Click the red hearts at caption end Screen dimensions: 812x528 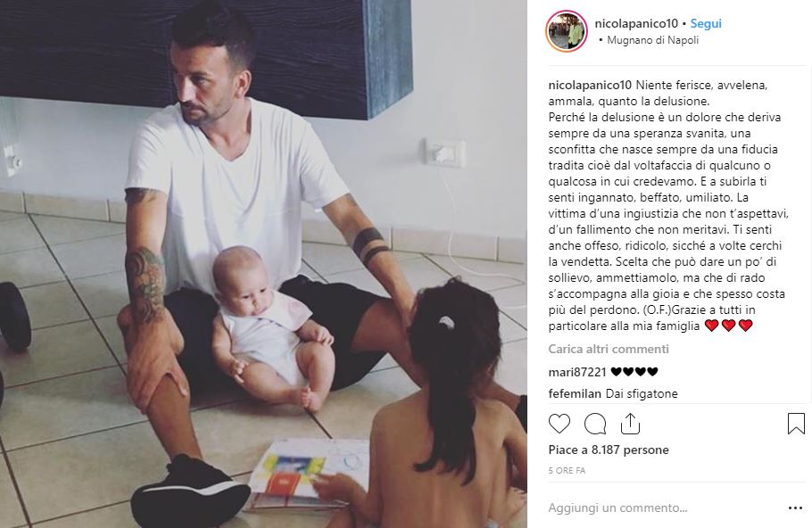coord(729,326)
